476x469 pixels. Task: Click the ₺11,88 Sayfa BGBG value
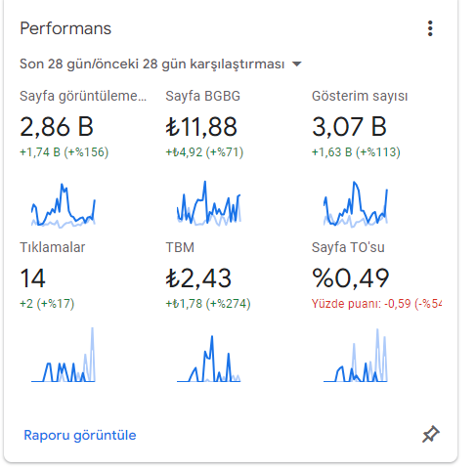click(x=201, y=127)
